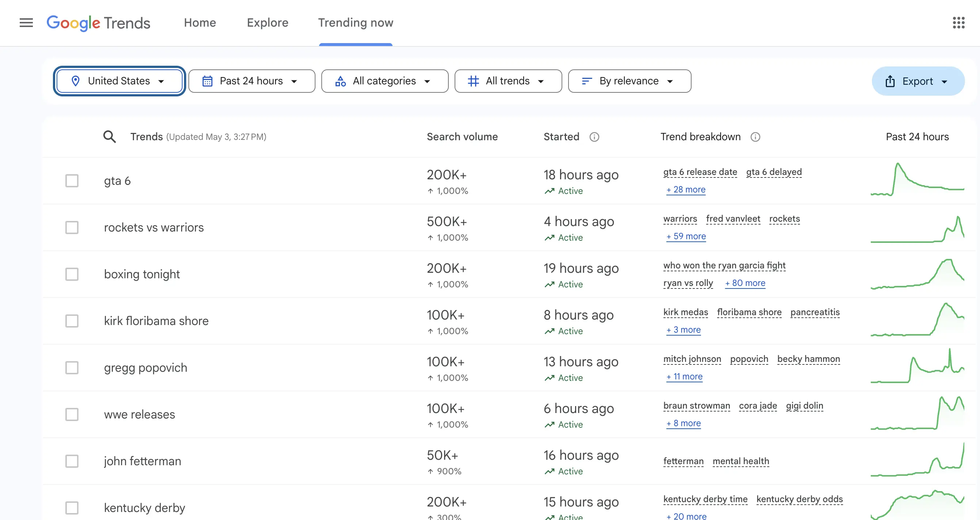Click the share icon on Export button

(x=890, y=81)
